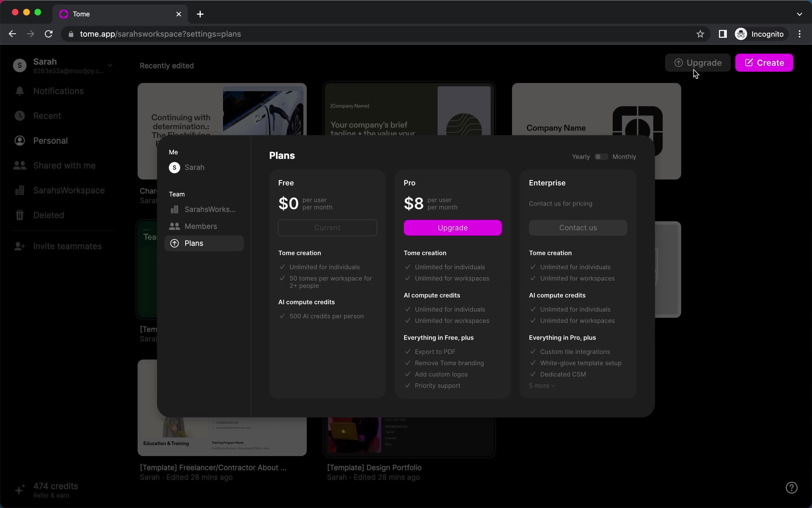Image resolution: width=812 pixels, height=508 pixels.
Task: Click the browser forward arrow
Action: (x=30, y=34)
